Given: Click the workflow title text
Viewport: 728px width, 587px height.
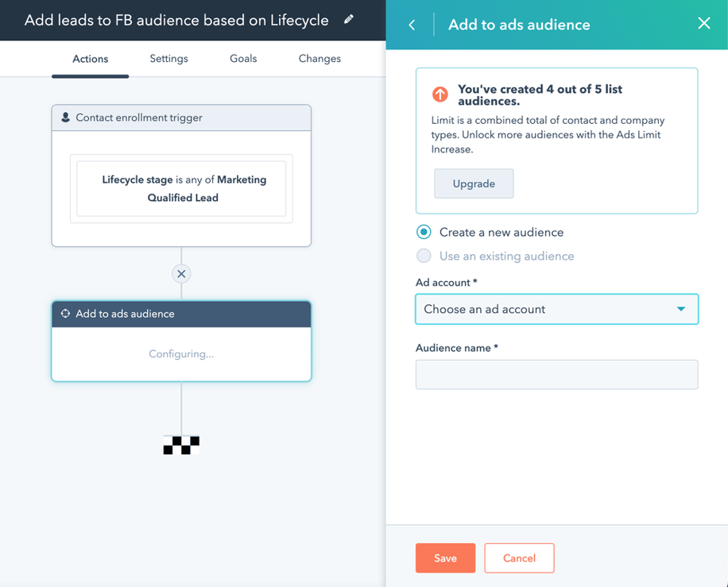Looking at the screenshot, I should point(176,20).
